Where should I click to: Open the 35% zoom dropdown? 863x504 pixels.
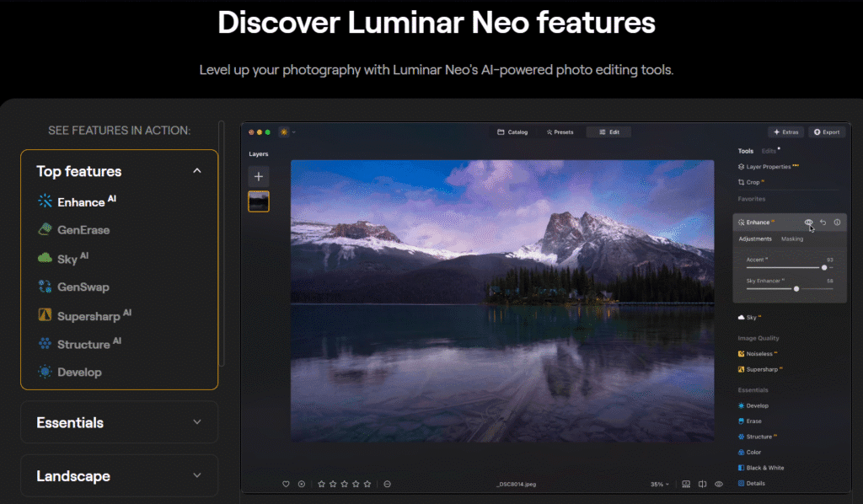pos(659,484)
